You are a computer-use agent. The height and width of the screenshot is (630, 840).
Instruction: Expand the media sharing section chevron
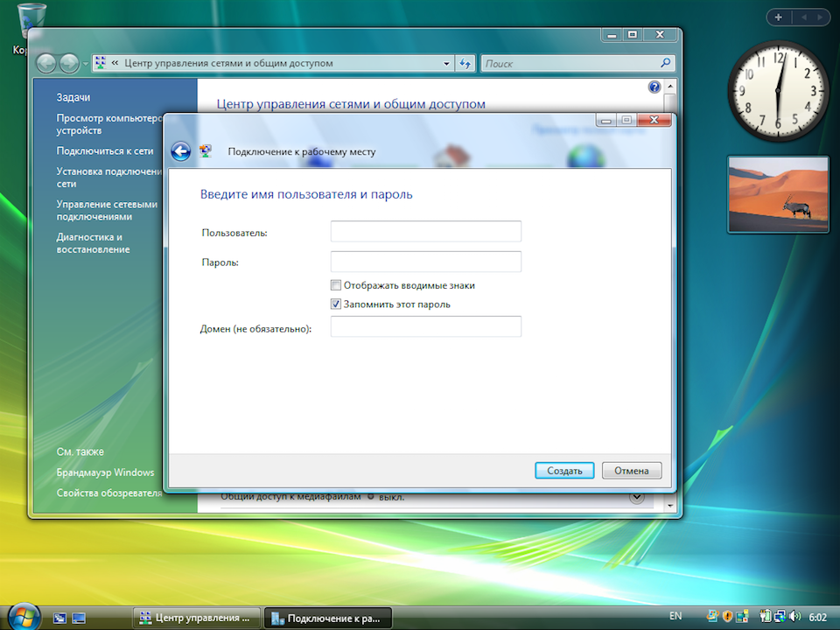pos(637,498)
